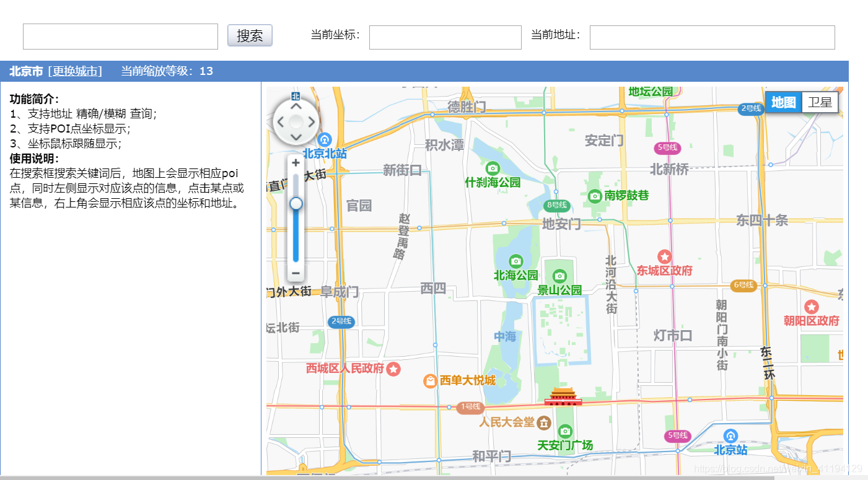Focus the search keyword input box
Image resolution: width=868 pixels, height=480 pixels.
[x=120, y=37]
